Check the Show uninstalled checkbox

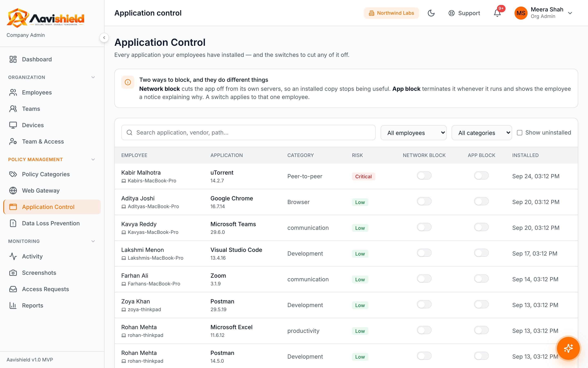pos(519,133)
